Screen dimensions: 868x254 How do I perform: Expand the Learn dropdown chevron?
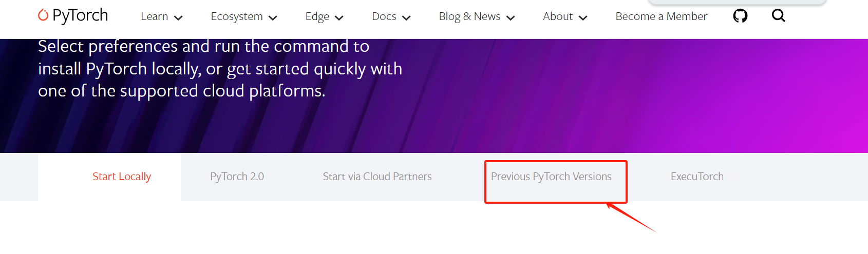(178, 18)
